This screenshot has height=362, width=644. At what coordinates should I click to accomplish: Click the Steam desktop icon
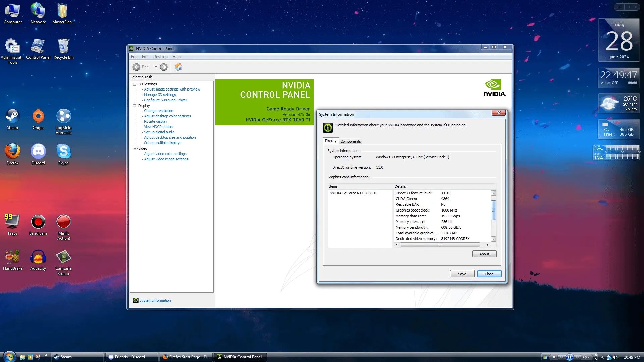(12, 119)
